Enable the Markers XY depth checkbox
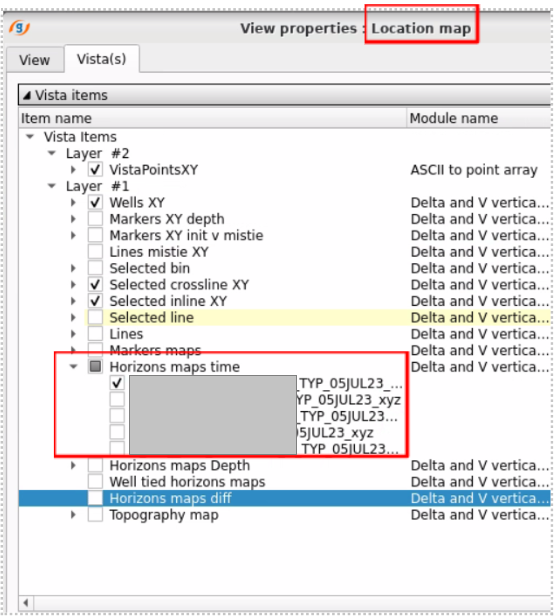The width and height of the screenshot is (560, 616). point(95,219)
